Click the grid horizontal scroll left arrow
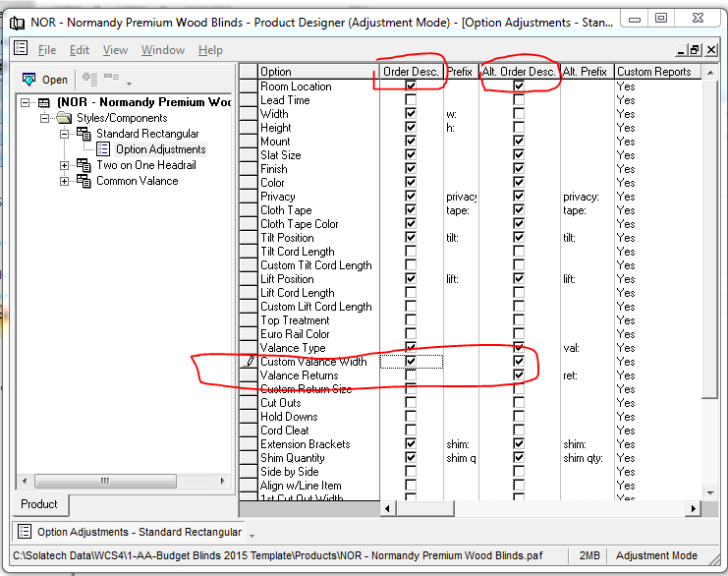728x576 pixels. click(x=388, y=508)
